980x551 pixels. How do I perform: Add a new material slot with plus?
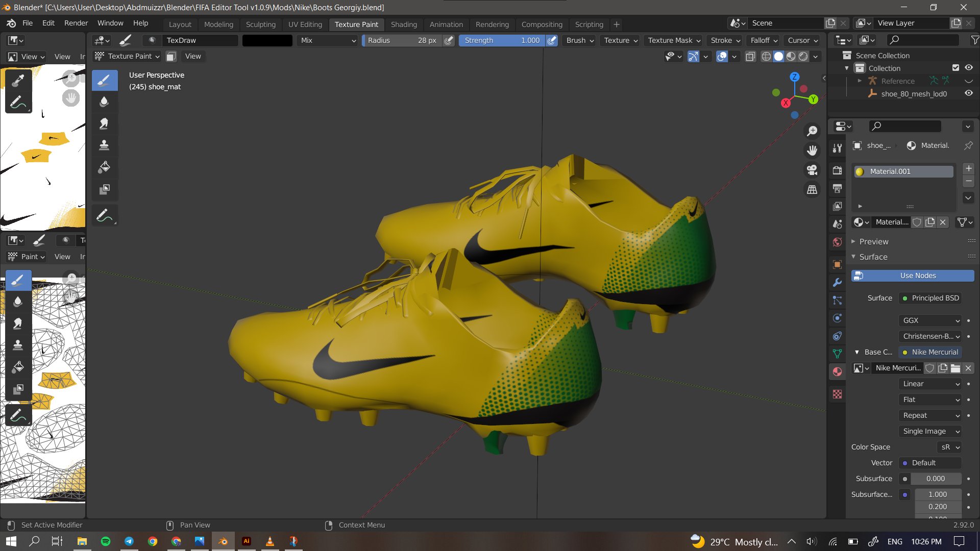[968, 168]
